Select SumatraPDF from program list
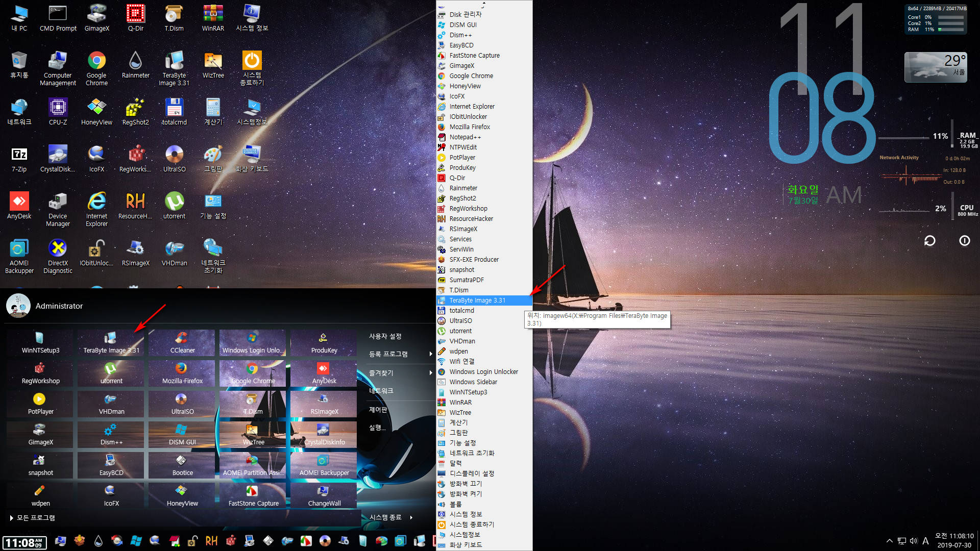Viewport: 980px width, 551px height. pos(484,280)
